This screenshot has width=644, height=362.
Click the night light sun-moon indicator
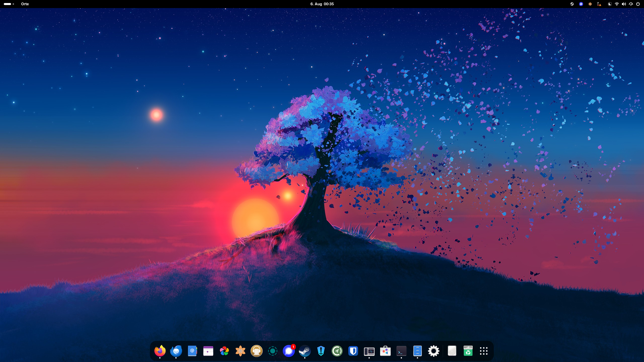point(610,4)
